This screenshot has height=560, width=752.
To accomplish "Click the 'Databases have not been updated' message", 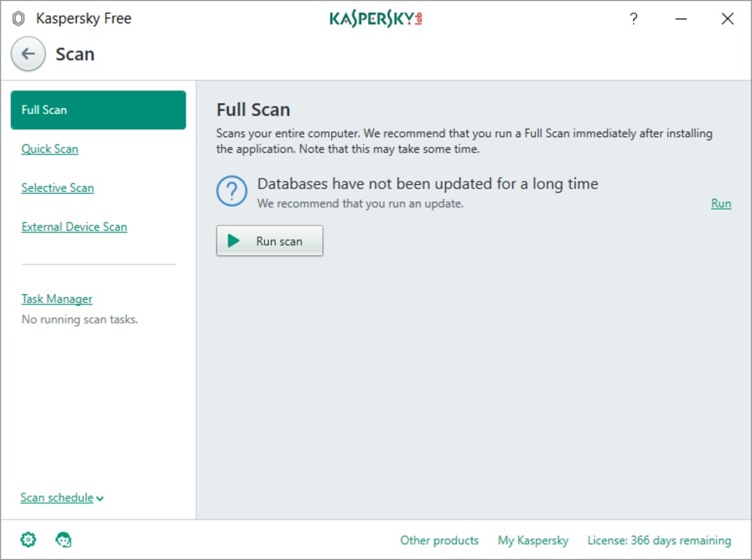I will click(428, 183).
